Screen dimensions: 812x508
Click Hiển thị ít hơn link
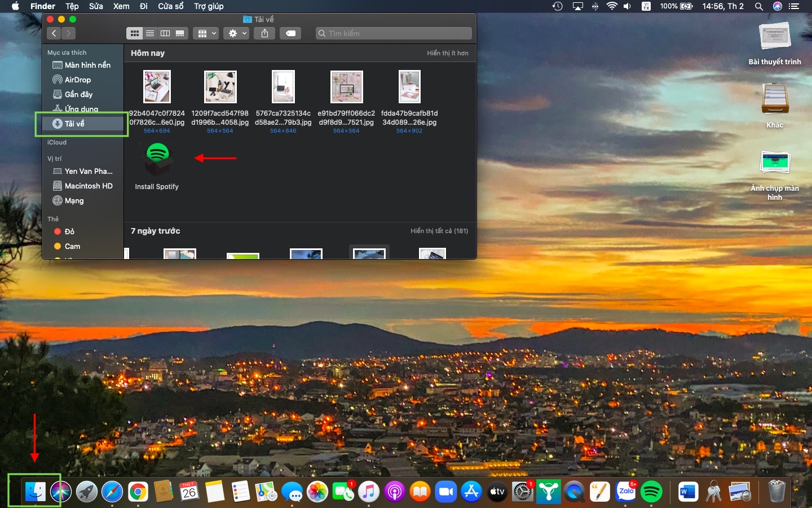(x=448, y=53)
